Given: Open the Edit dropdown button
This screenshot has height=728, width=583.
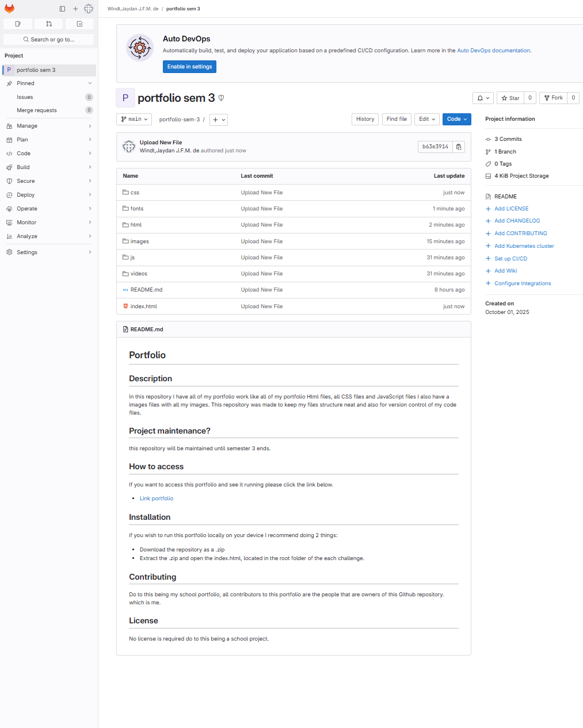Looking at the screenshot, I should pos(427,119).
